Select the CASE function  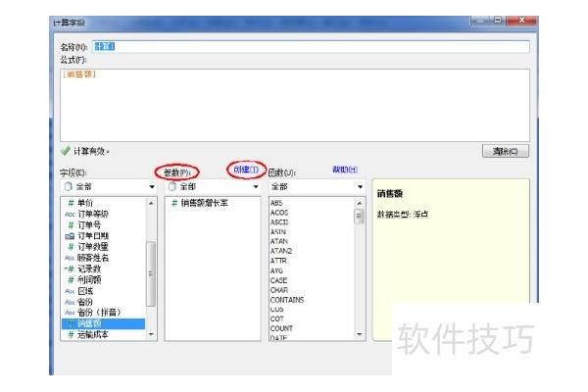(x=278, y=280)
